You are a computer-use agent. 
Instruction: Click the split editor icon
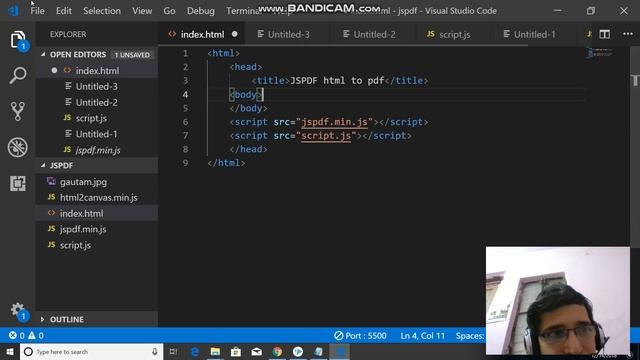tap(604, 34)
